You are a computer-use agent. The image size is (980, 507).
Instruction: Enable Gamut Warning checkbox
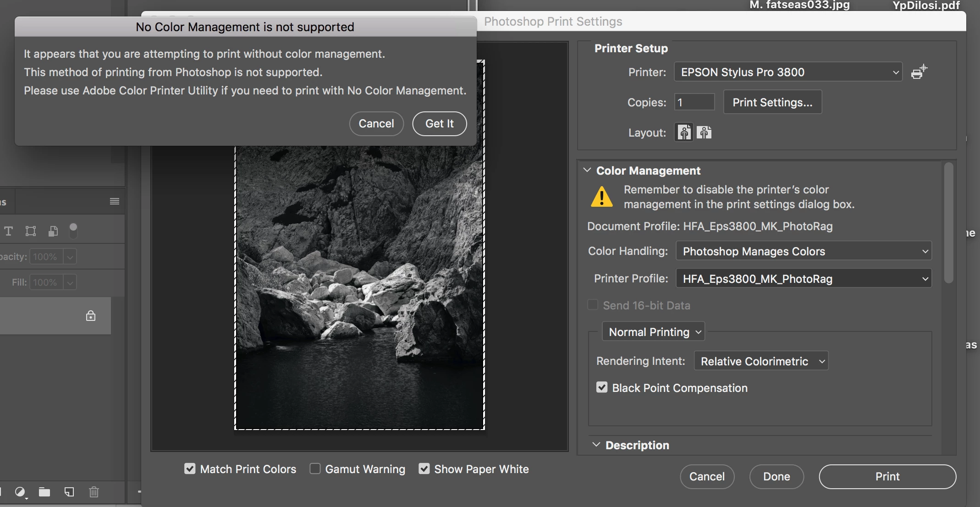[315, 468]
